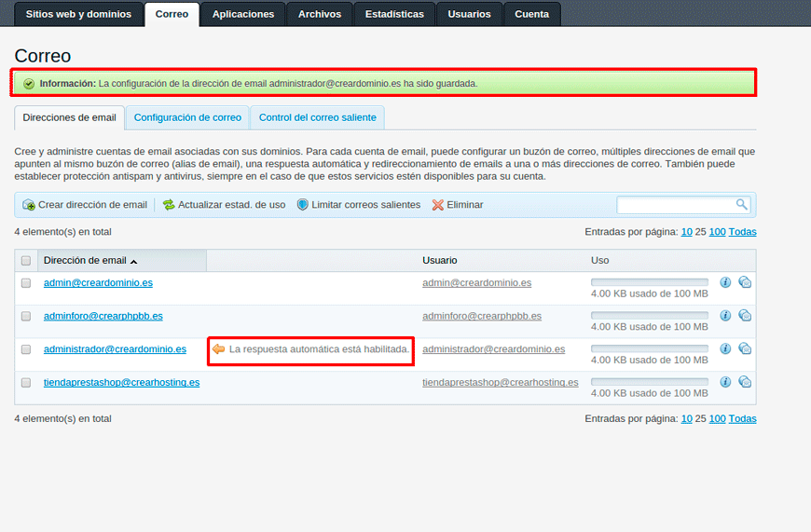
Task: Click into the search input field
Action: (676, 205)
